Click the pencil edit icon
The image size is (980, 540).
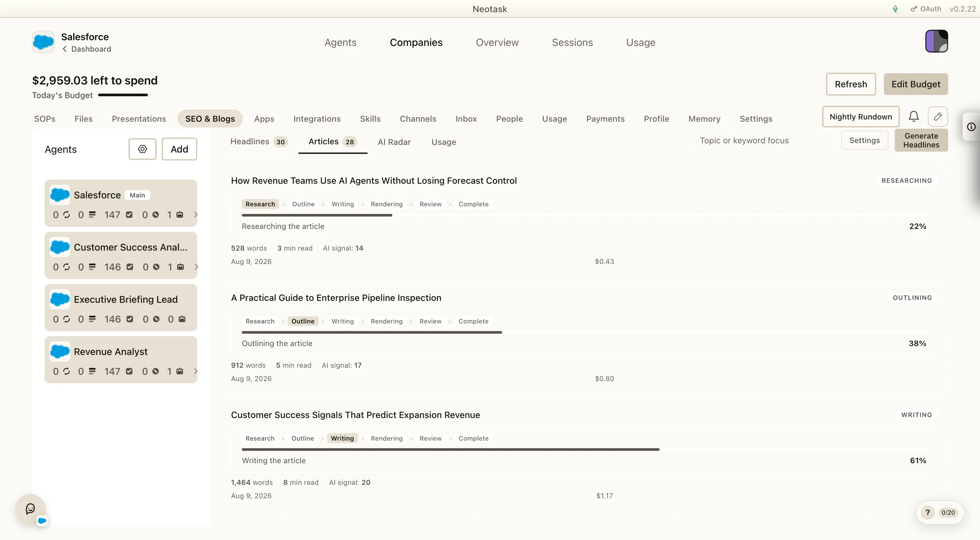[938, 117]
